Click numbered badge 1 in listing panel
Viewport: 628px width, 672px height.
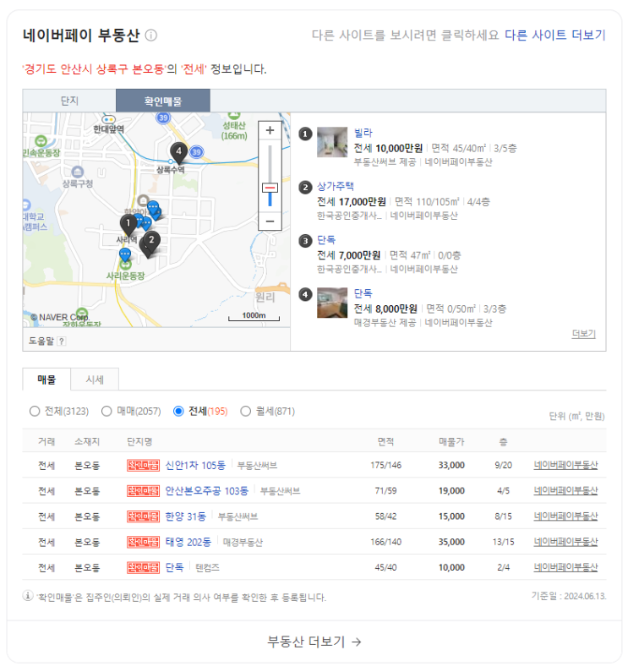pyautogui.click(x=305, y=134)
